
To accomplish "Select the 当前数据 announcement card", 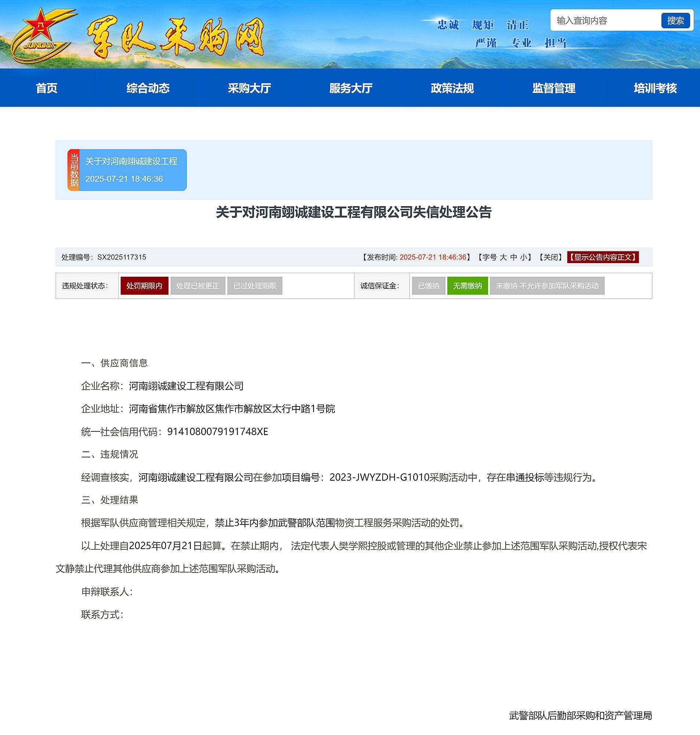I will tap(127, 170).
